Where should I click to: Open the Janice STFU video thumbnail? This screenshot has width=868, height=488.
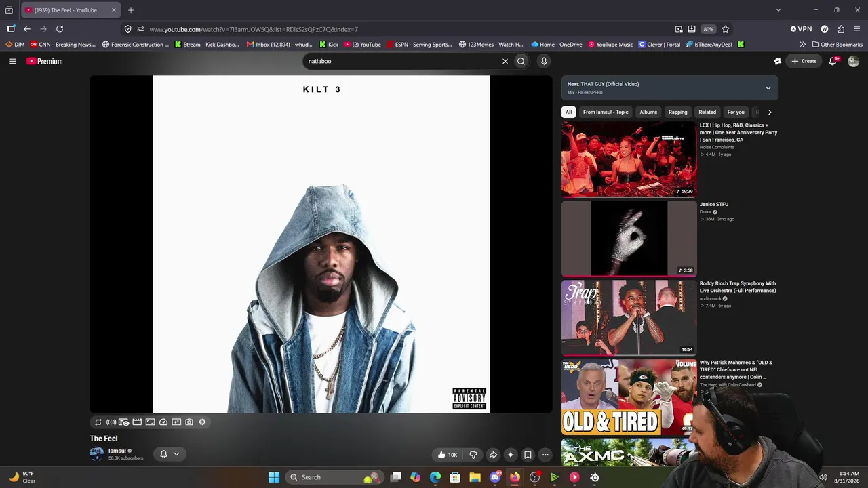coord(629,239)
